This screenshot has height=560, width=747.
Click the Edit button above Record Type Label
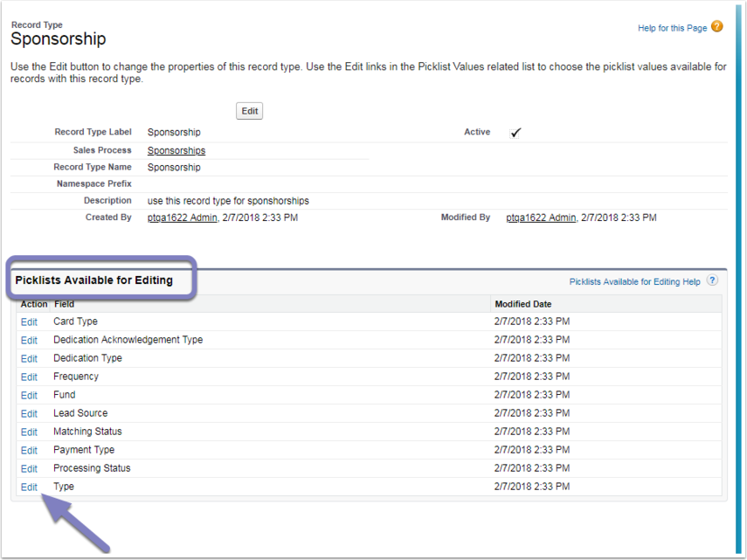pyautogui.click(x=249, y=111)
